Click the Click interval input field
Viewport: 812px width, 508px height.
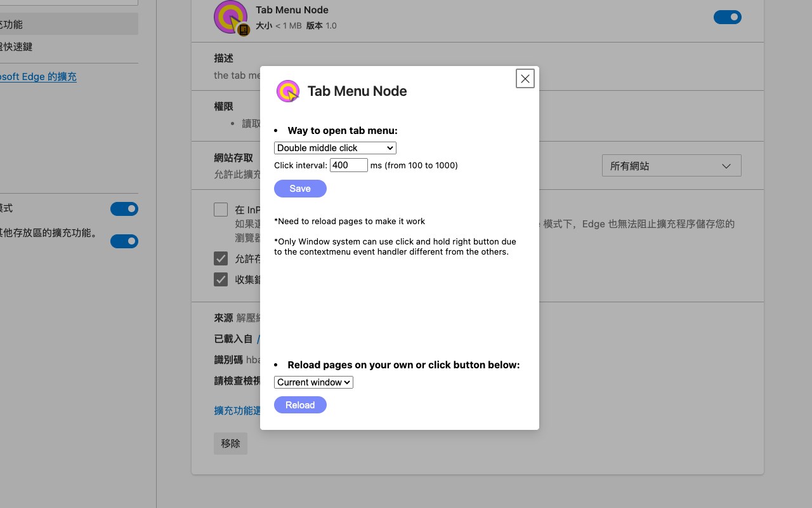point(349,165)
